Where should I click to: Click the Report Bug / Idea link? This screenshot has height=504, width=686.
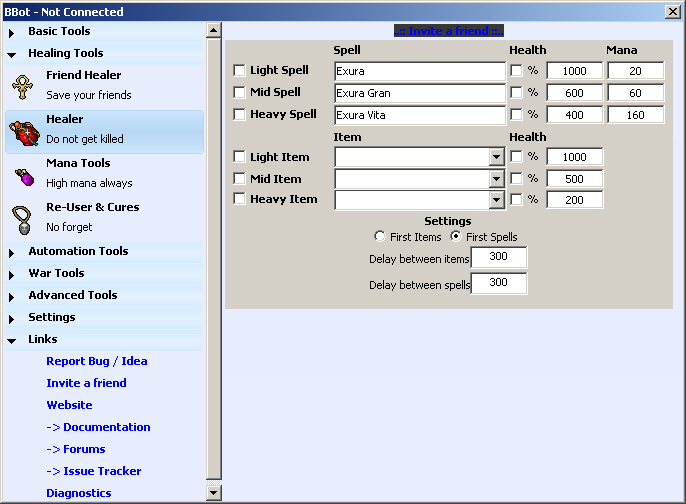tap(96, 361)
